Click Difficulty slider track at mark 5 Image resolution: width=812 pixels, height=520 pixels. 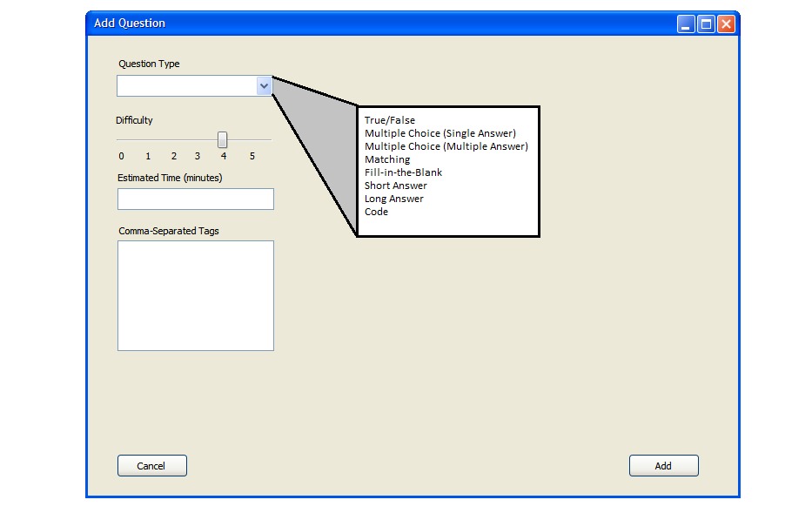click(x=252, y=139)
